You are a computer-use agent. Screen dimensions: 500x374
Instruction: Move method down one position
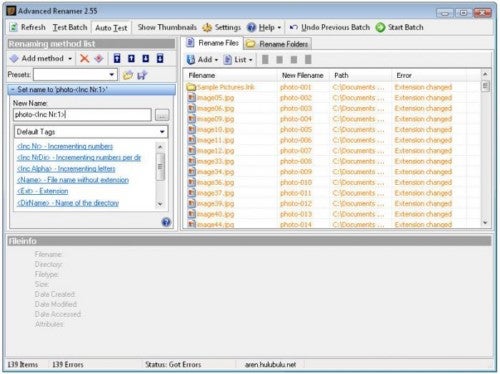[146, 58]
